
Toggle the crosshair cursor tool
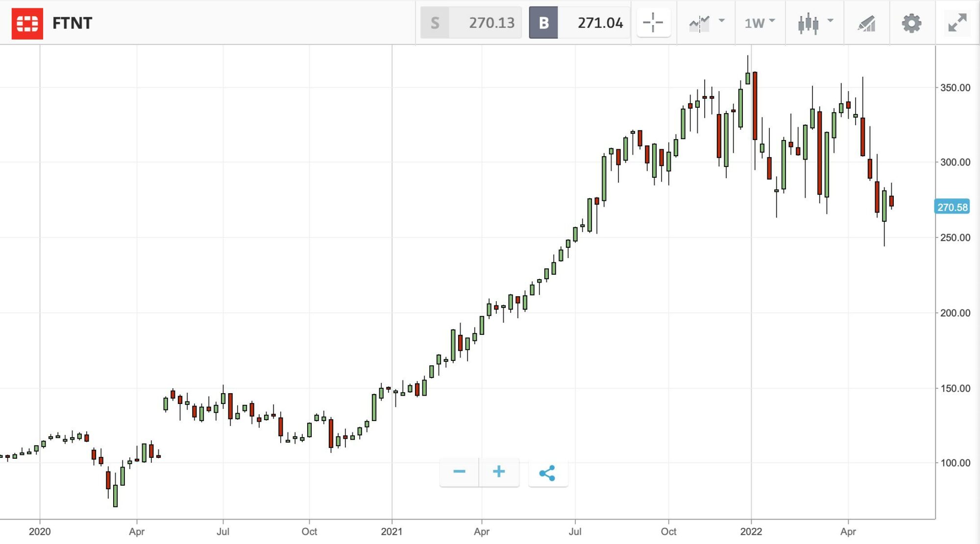pyautogui.click(x=653, y=23)
